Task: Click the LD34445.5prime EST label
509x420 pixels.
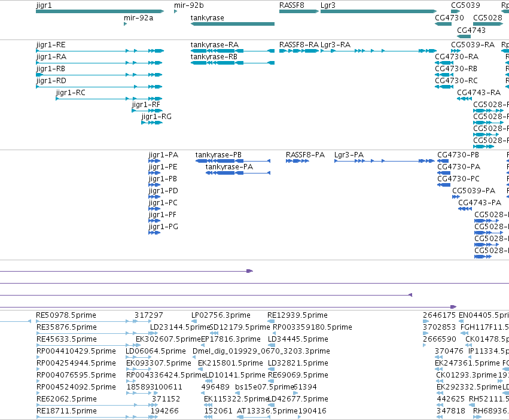Action: [298, 339]
